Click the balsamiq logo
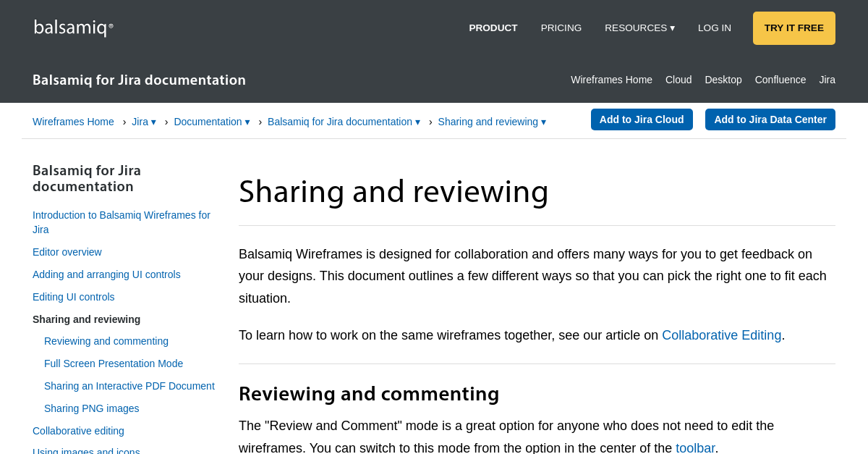 (73, 28)
